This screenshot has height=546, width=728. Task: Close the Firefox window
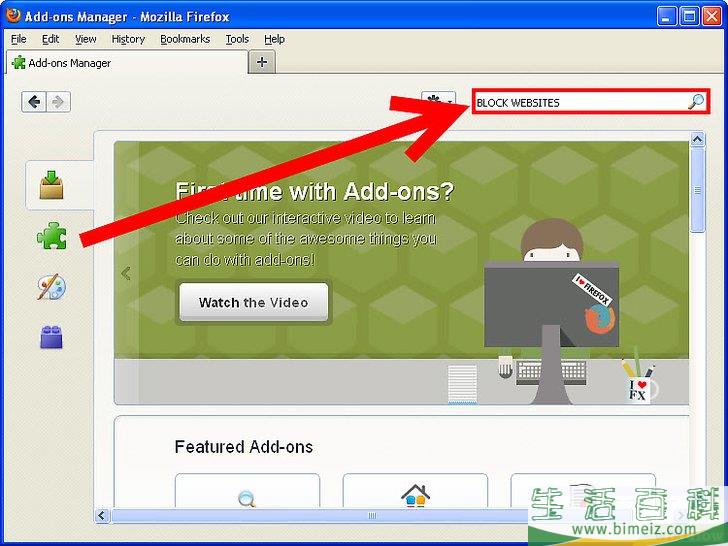[711, 17]
